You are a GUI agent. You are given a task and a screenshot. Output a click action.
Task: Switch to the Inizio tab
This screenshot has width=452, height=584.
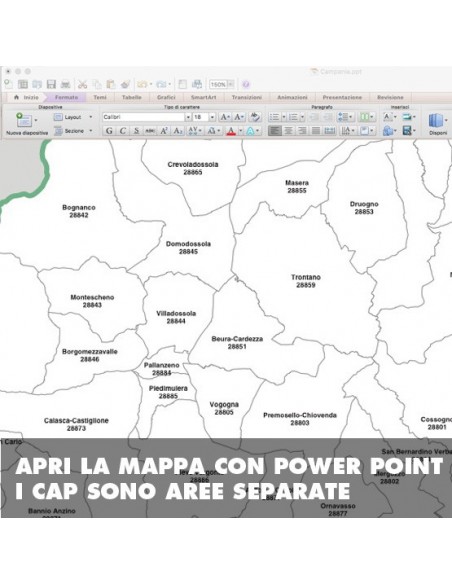point(27,97)
